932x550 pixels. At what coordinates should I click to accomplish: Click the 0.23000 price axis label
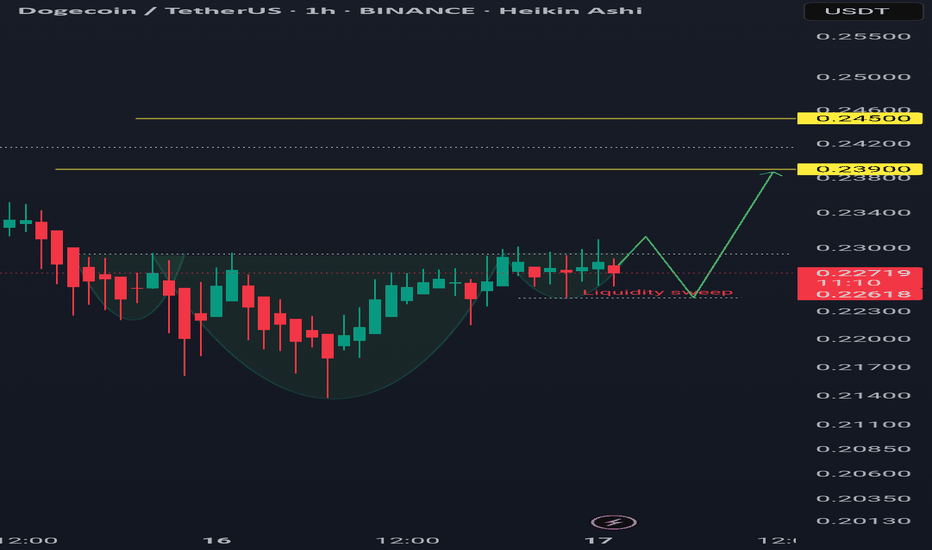(864, 248)
